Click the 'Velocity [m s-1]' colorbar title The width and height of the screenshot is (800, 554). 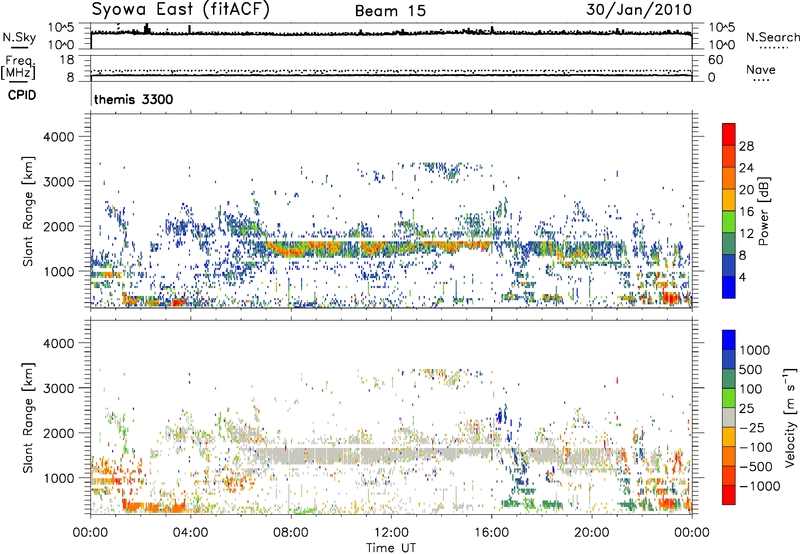[x=790, y=417]
